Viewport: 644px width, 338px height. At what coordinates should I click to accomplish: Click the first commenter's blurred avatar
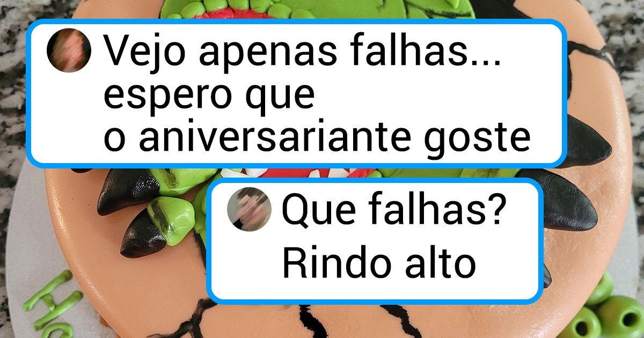69,50
